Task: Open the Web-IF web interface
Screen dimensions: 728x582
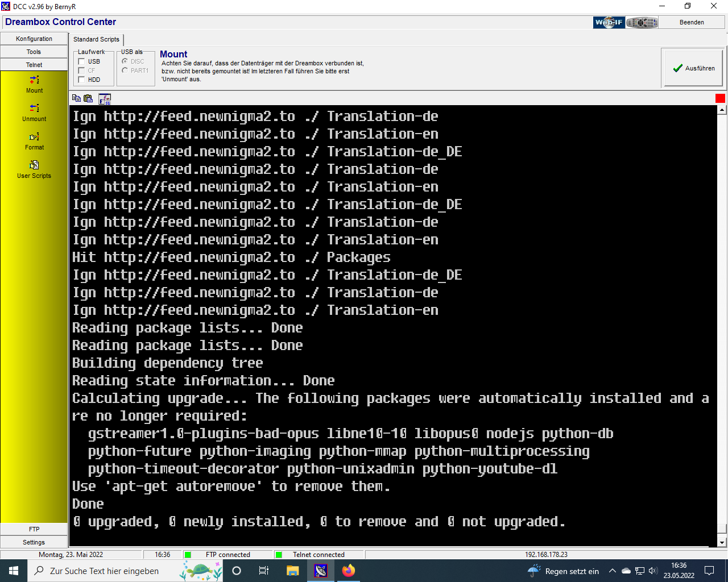Action: click(609, 22)
